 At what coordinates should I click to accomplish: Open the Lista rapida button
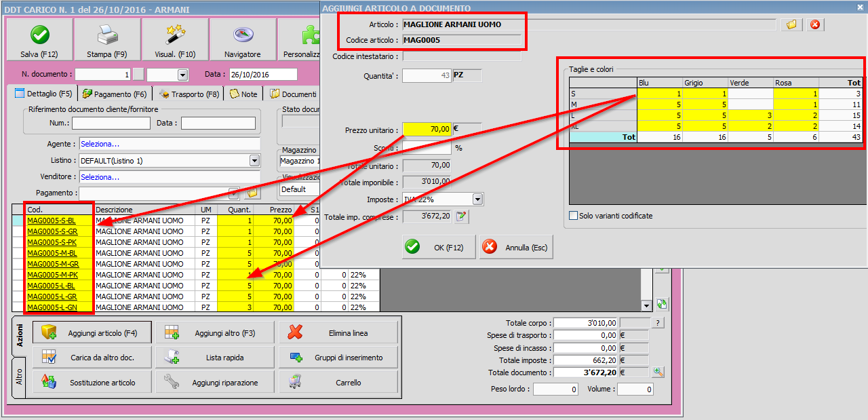pos(215,358)
